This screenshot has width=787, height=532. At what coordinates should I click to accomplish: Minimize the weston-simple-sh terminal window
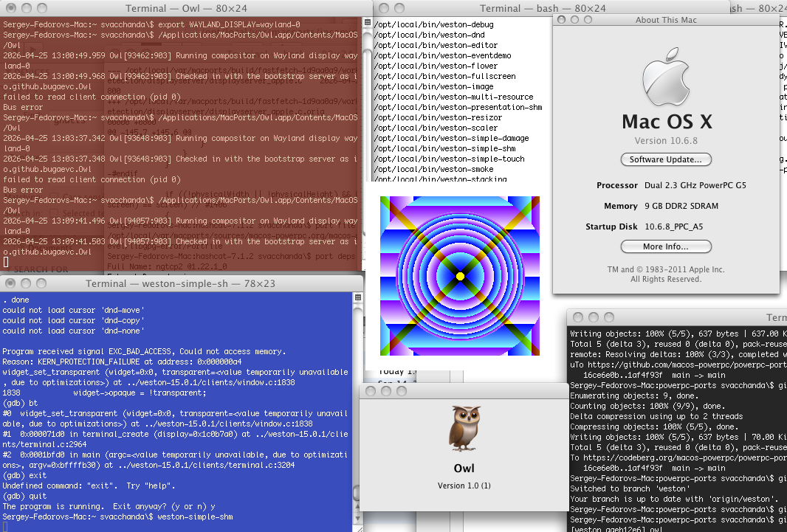tap(26, 283)
